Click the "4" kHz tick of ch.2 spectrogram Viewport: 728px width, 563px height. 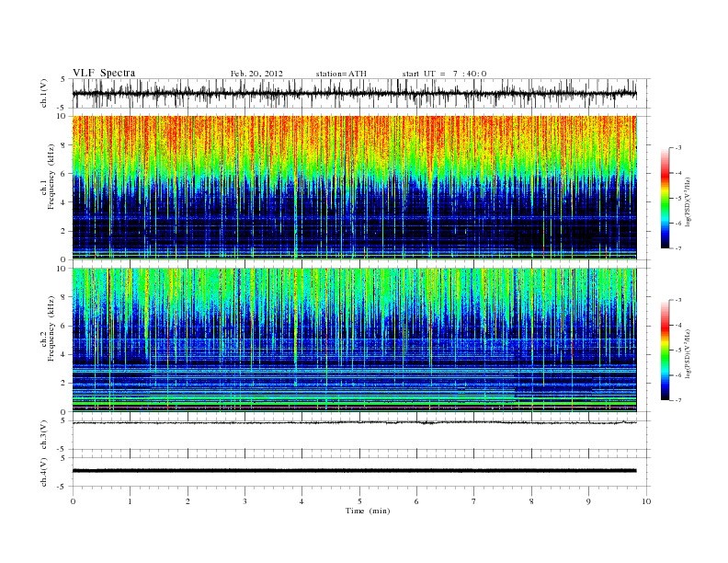point(64,354)
